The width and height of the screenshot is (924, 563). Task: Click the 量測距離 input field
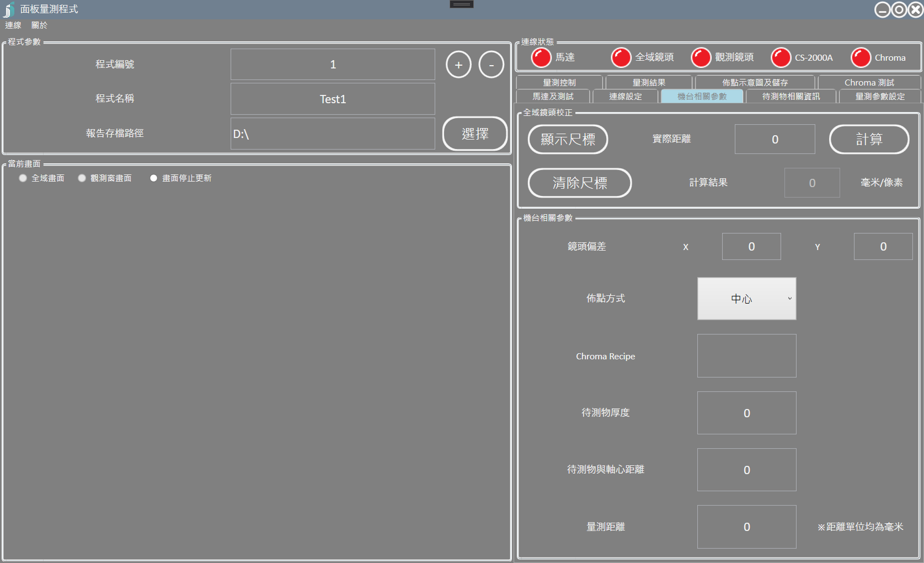(x=746, y=527)
